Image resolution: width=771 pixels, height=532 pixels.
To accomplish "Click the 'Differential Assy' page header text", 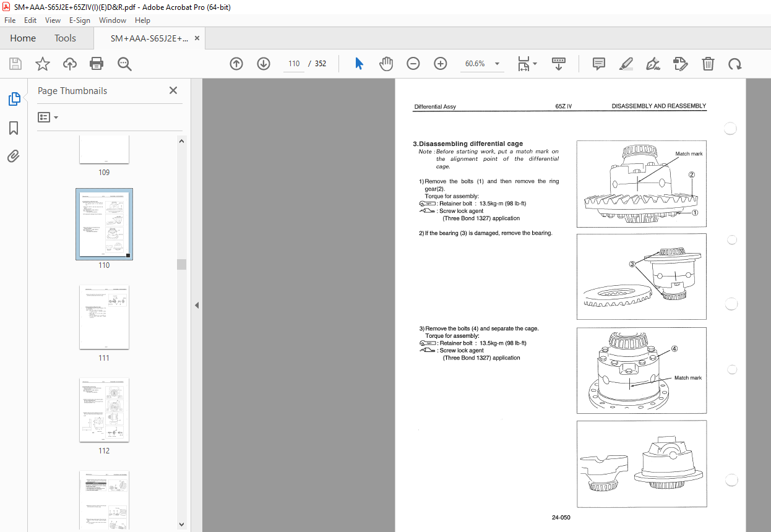I will [435, 106].
